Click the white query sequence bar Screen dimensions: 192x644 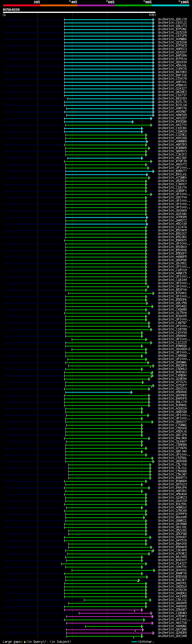coord(79,12)
